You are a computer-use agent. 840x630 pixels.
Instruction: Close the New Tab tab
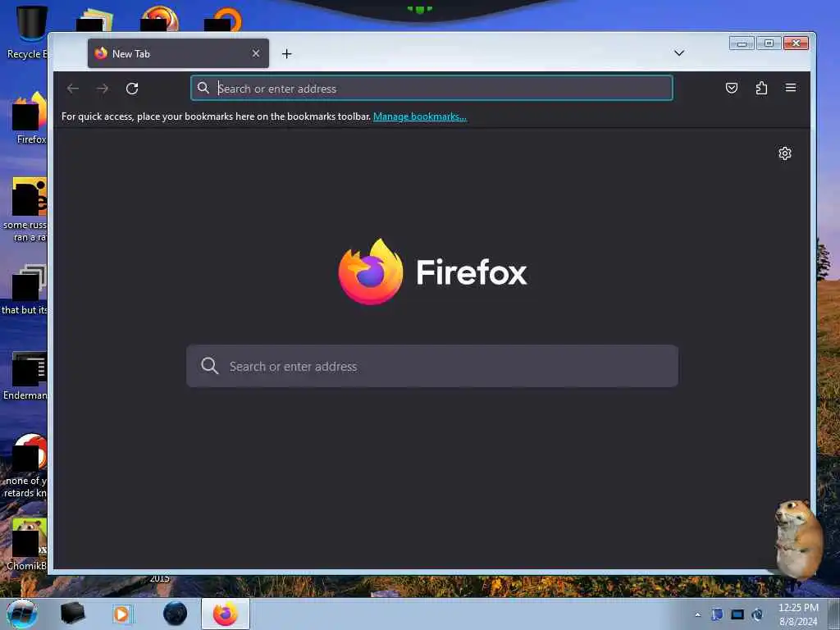pyautogui.click(x=256, y=53)
